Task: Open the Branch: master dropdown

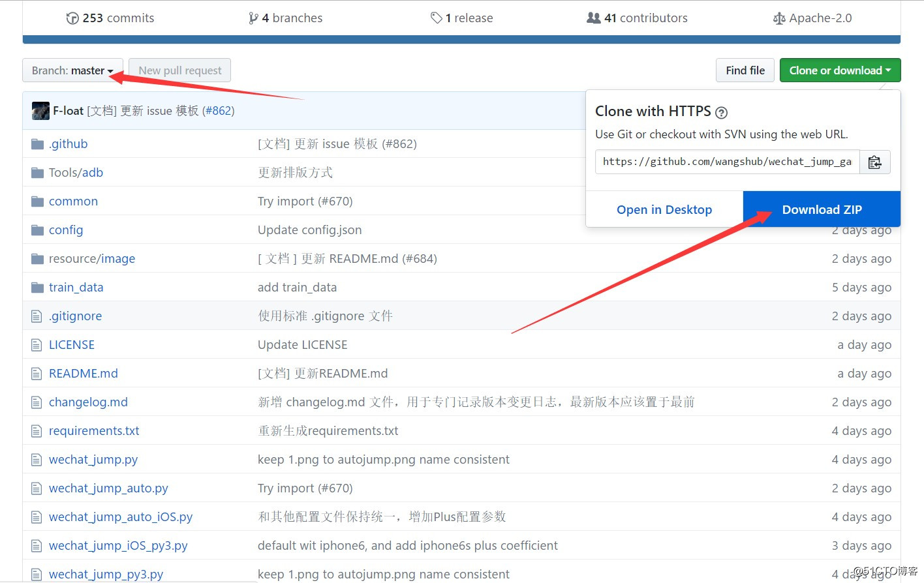Action: coord(72,70)
